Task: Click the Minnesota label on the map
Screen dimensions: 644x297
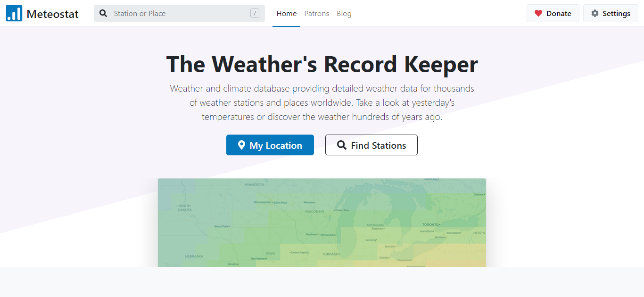Action: click(254, 185)
